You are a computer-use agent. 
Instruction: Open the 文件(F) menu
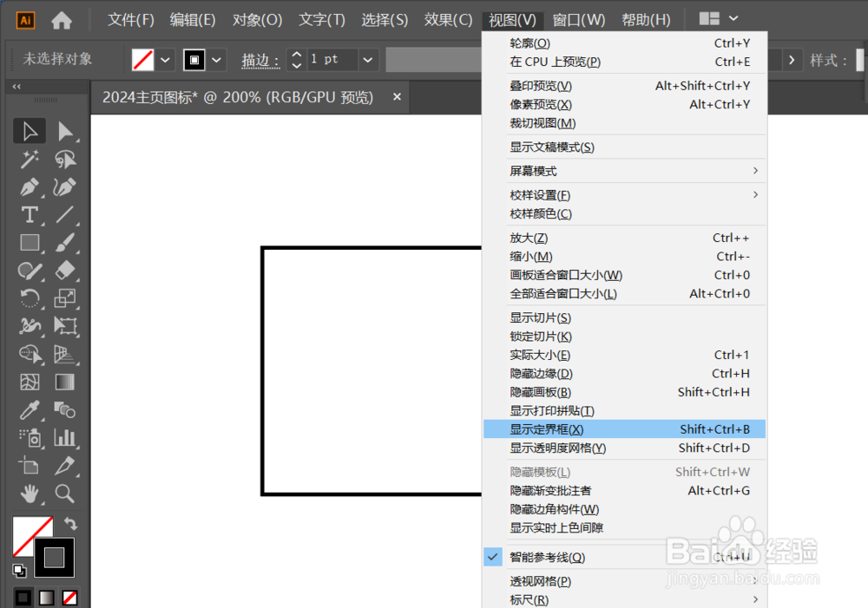131,20
